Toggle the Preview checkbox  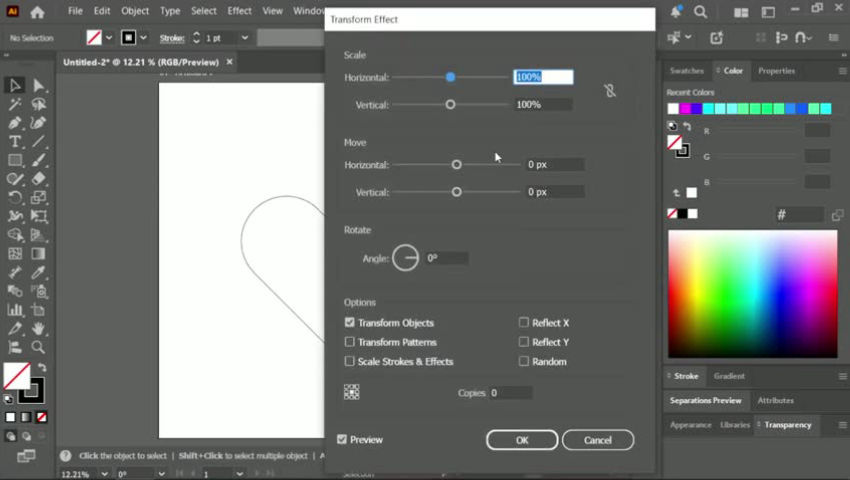point(342,439)
